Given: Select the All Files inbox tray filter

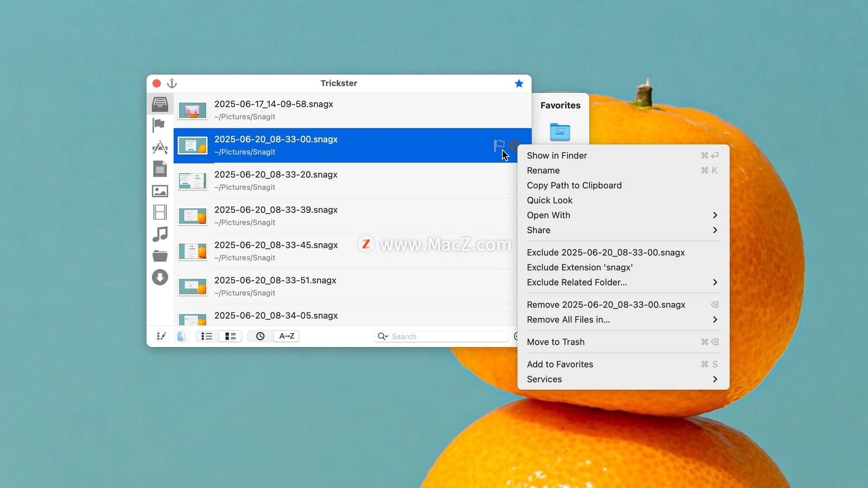Looking at the screenshot, I should [160, 104].
